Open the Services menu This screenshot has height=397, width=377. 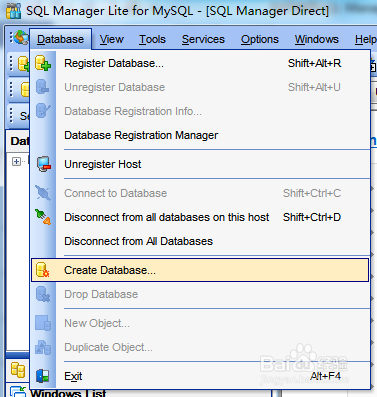pos(203,39)
